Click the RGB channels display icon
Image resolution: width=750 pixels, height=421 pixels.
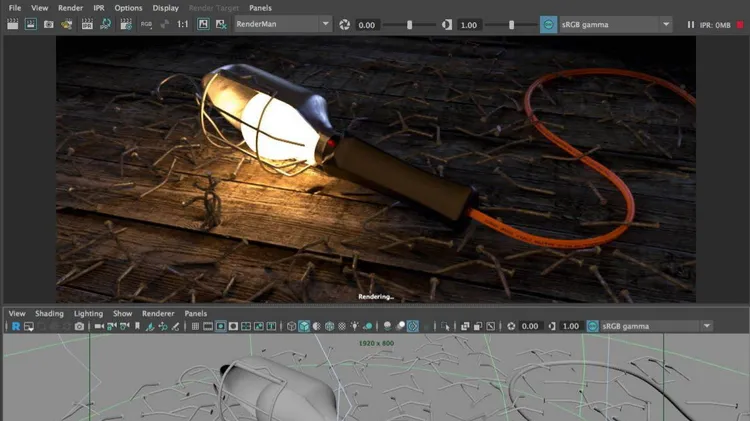[x=146, y=24]
